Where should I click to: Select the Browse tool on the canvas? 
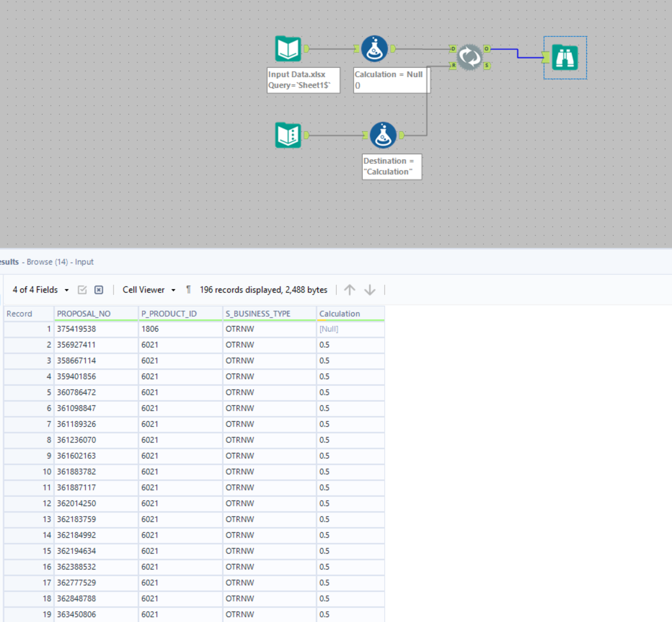564,56
